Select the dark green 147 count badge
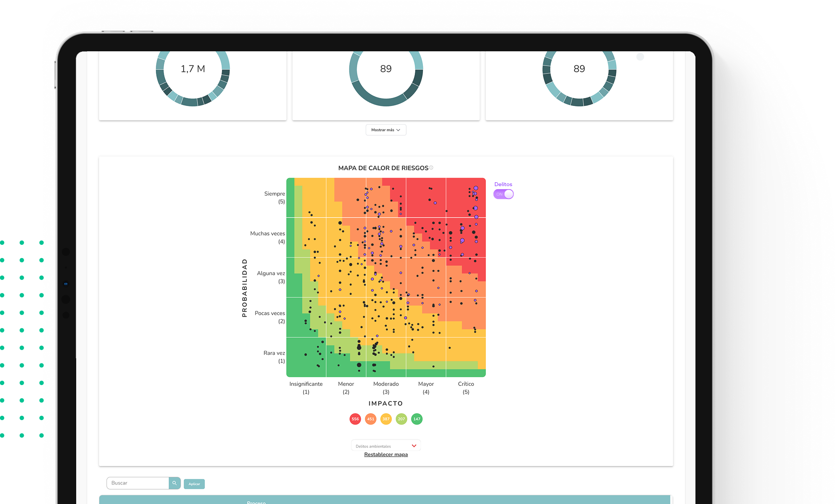 coord(417,419)
